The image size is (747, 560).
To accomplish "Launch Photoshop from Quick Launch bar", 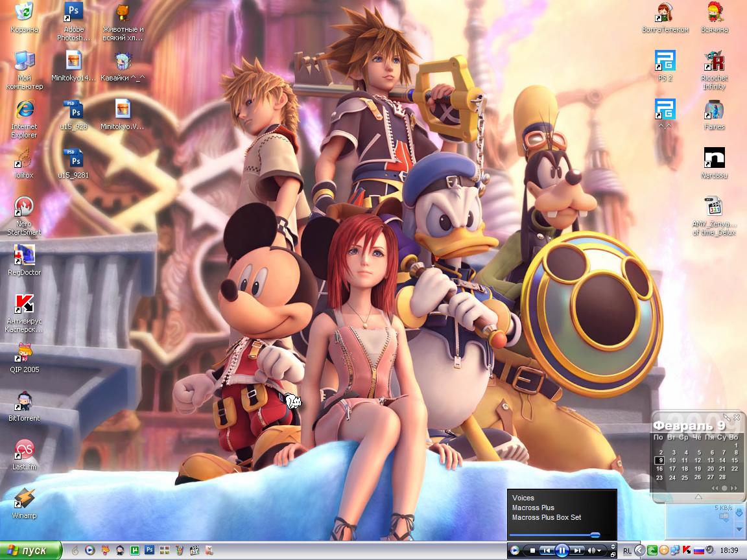I will pos(149,550).
